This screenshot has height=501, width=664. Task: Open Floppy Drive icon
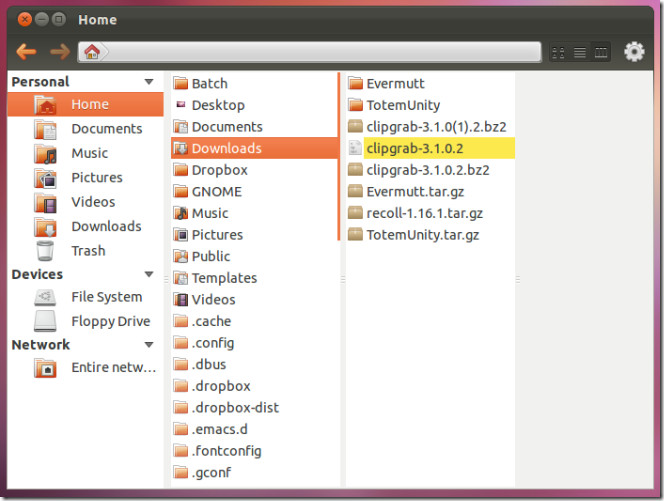[45, 321]
